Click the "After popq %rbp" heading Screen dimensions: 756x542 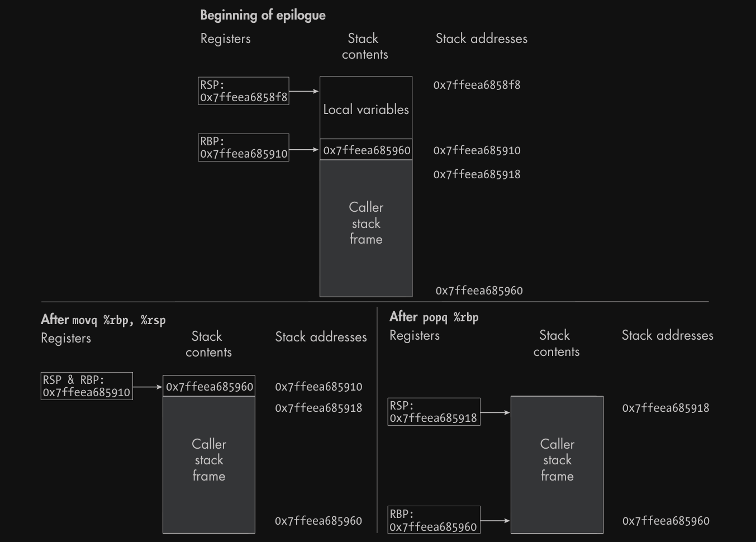pos(434,317)
